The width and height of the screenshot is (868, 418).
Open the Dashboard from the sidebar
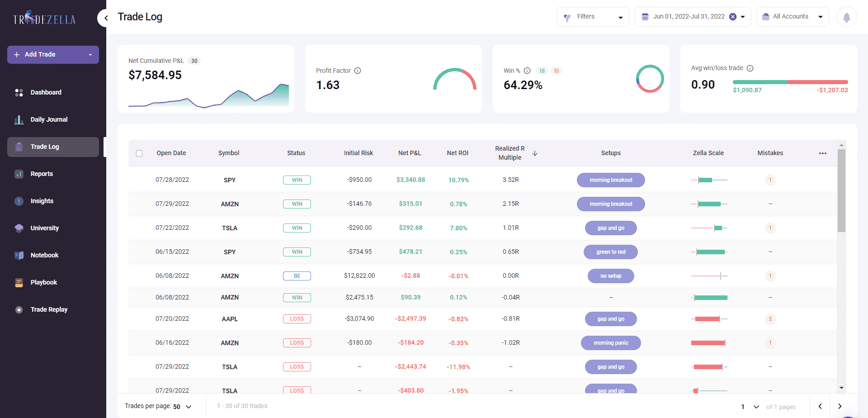point(46,92)
